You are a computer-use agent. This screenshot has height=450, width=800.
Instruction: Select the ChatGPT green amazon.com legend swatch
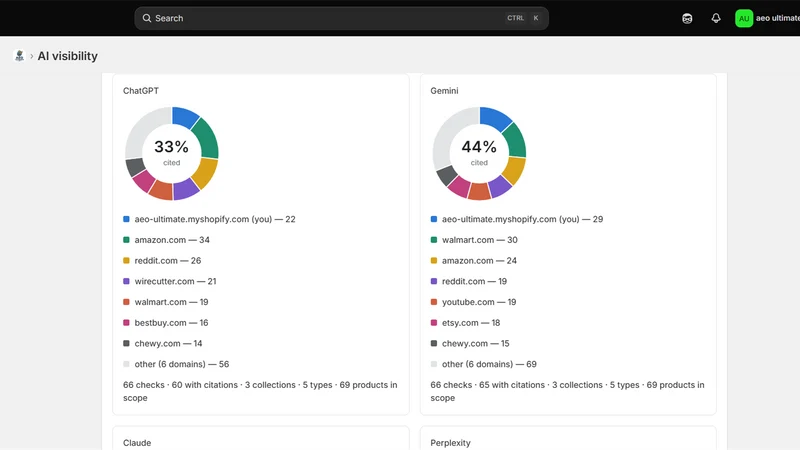[126, 240]
